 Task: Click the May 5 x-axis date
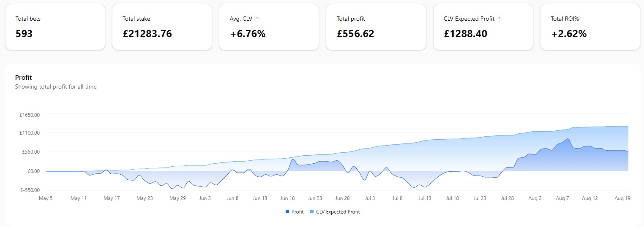pyautogui.click(x=46, y=198)
